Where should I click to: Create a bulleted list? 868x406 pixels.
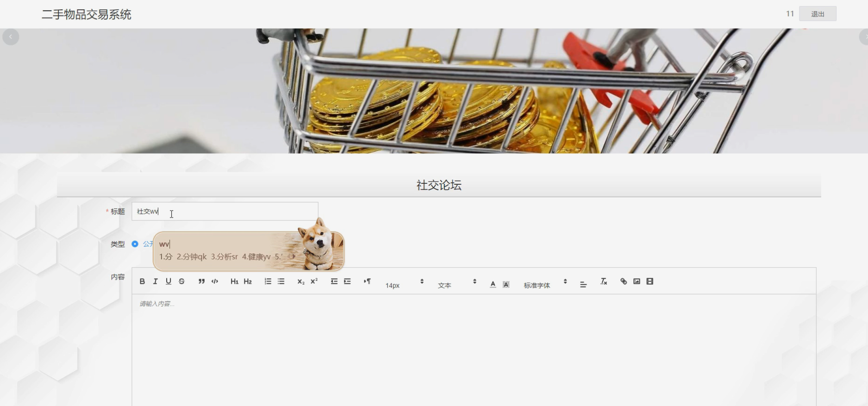[x=281, y=281]
